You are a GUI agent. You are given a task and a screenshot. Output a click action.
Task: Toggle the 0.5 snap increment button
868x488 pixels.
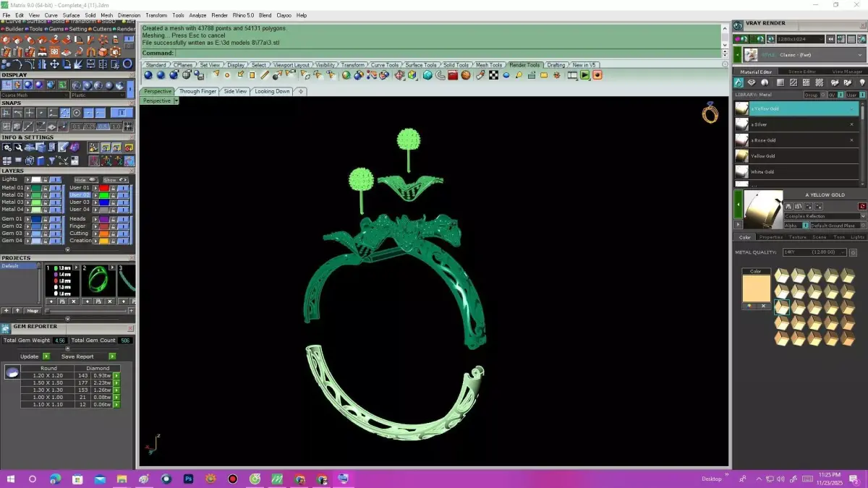(103, 127)
